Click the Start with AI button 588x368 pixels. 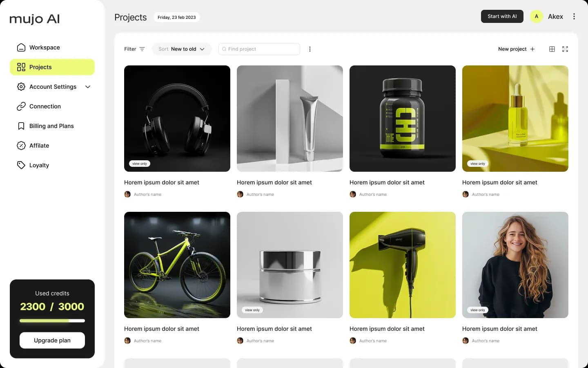pyautogui.click(x=502, y=16)
